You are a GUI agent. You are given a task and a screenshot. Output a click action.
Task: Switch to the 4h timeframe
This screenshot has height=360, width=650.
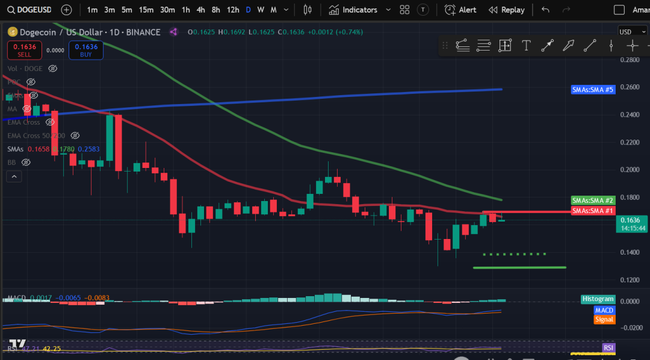201,10
